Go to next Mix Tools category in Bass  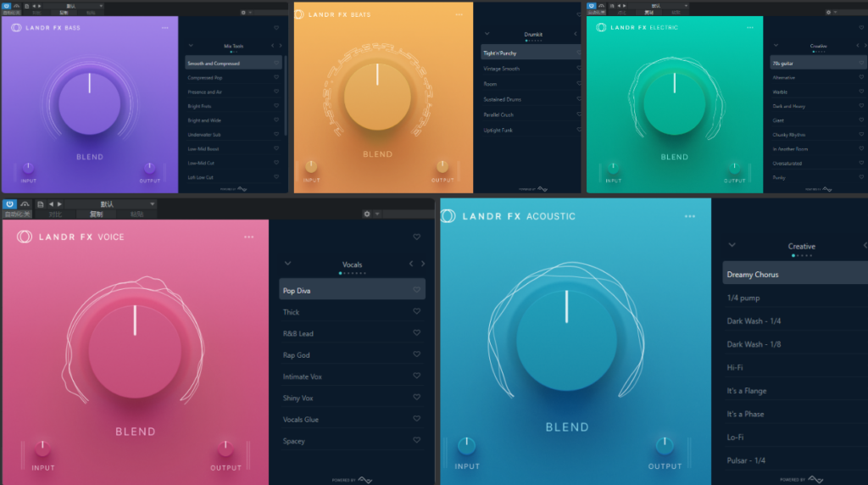(280, 46)
